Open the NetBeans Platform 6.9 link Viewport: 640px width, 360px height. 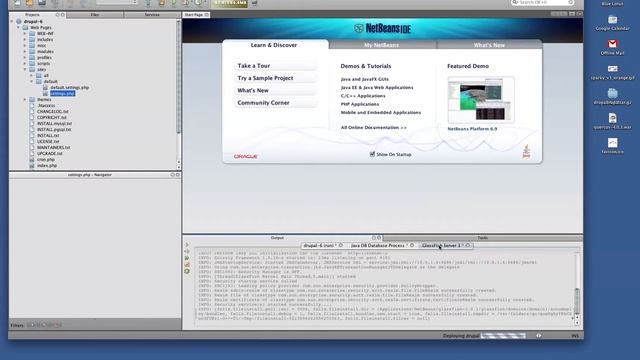pyautogui.click(x=472, y=129)
